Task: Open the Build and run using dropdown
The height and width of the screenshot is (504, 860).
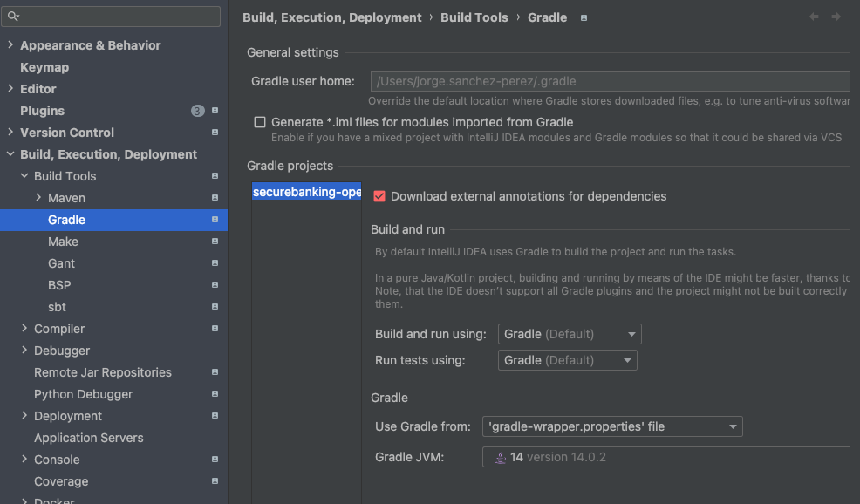Action: click(570, 334)
